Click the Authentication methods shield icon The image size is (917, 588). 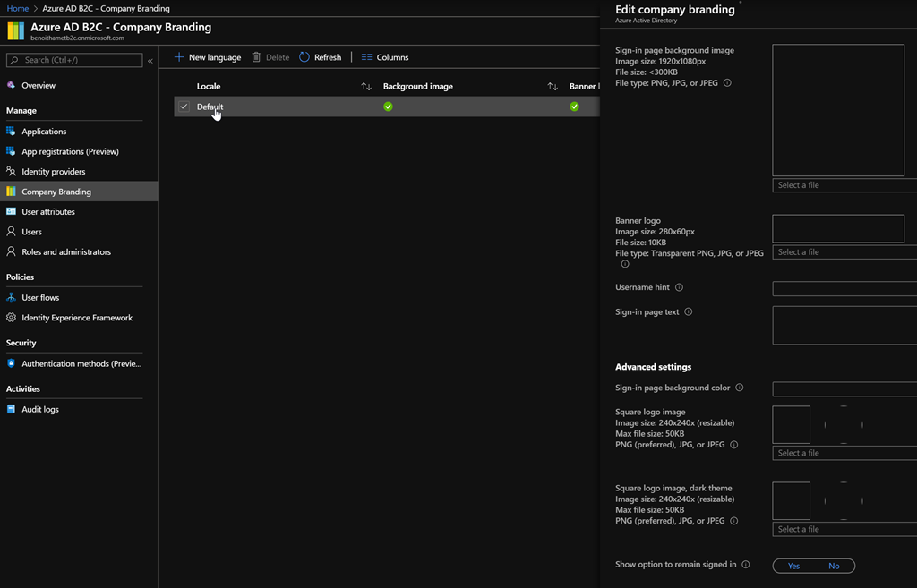point(11,363)
